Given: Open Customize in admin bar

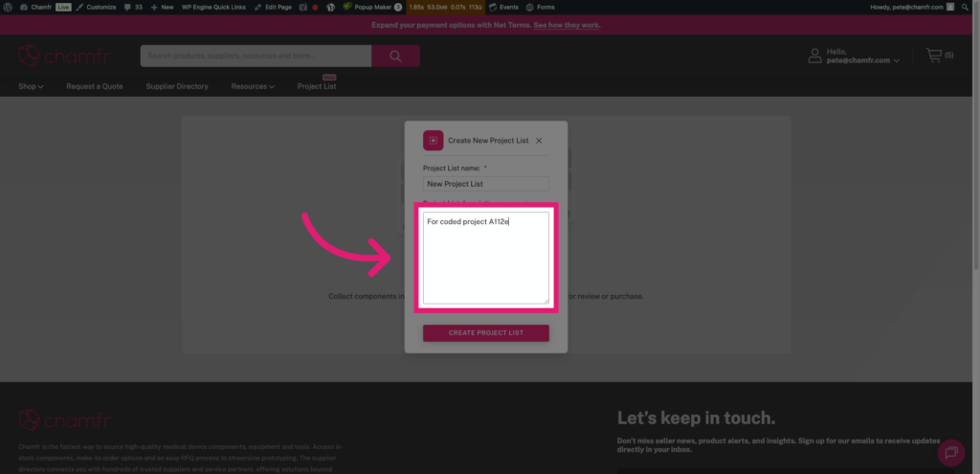Looking at the screenshot, I should [97, 7].
